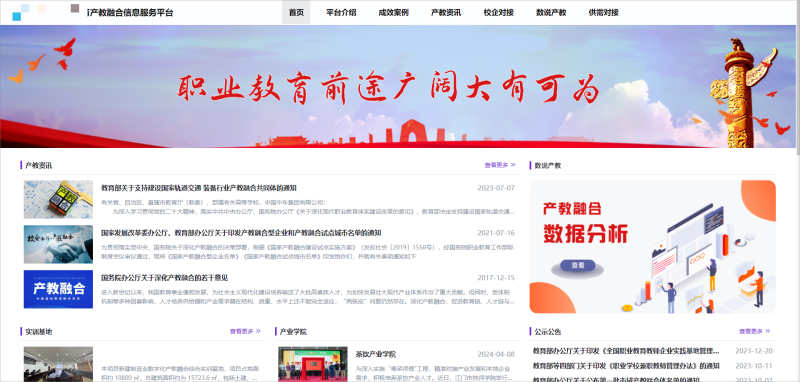
Task: Open the 茶饮产业学院 article
Action: pos(376,354)
